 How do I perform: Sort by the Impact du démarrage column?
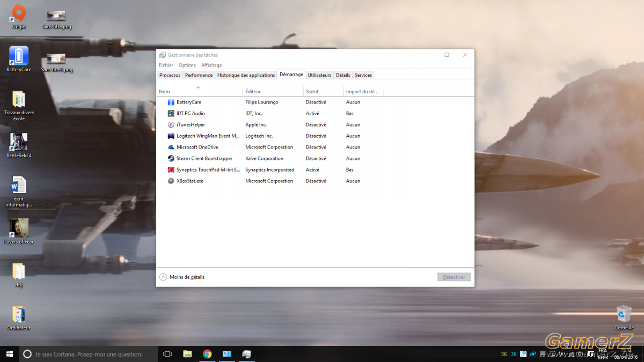pos(364,91)
